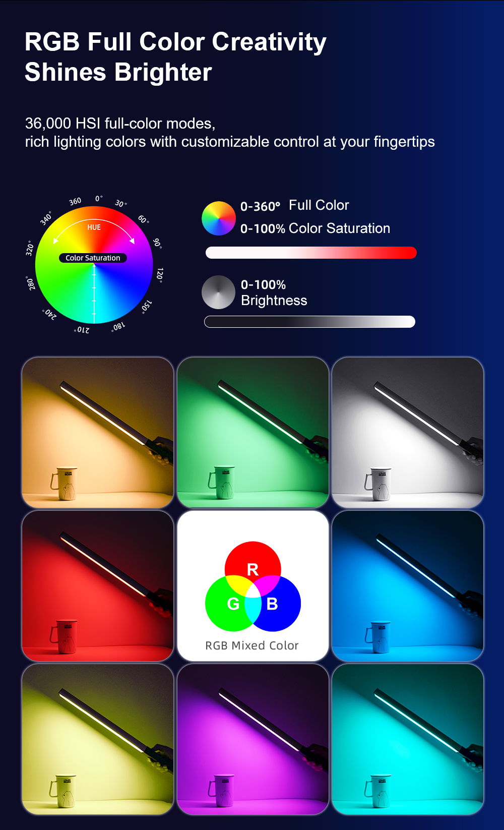504x830 pixels.
Task: Click the HUE label on color wheel
Action: coord(94,227)
